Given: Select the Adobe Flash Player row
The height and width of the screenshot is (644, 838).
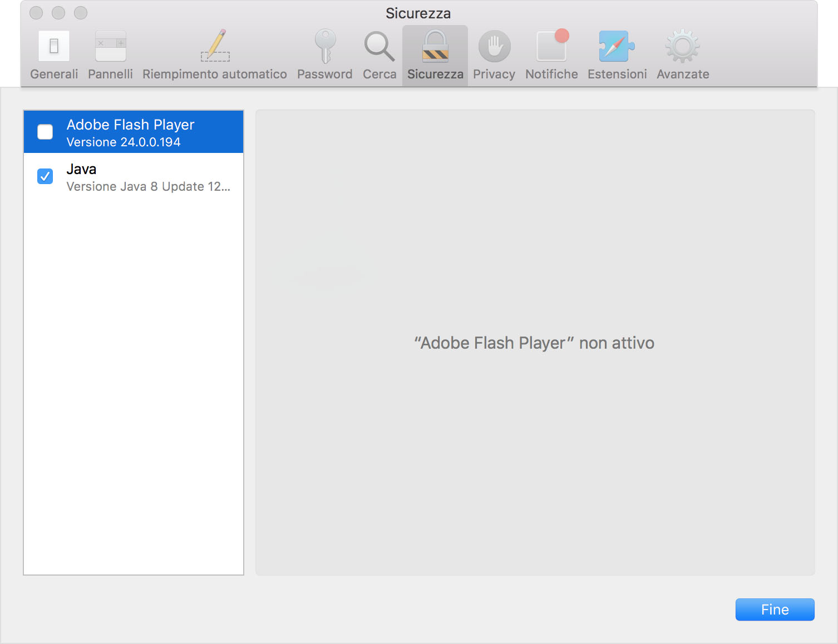Looking at the screenshot, I should click(x=134, y=132).
